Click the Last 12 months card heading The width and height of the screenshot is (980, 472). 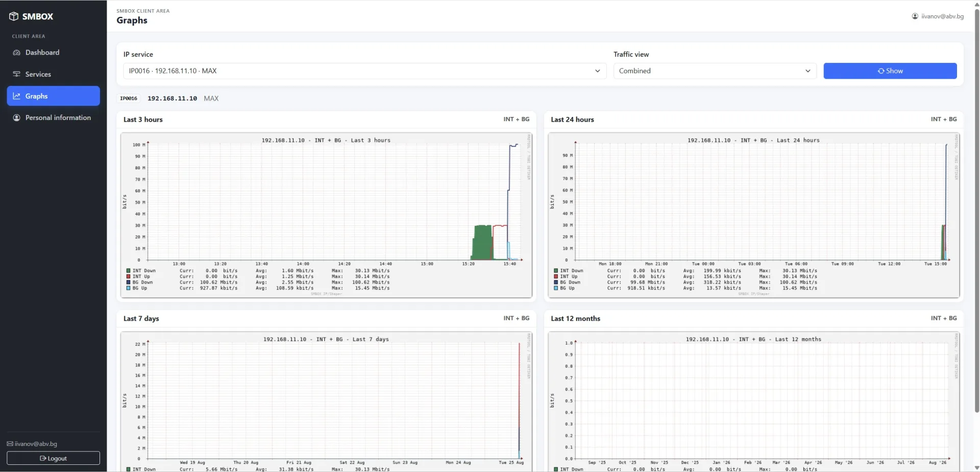click(x=575, y=319)
